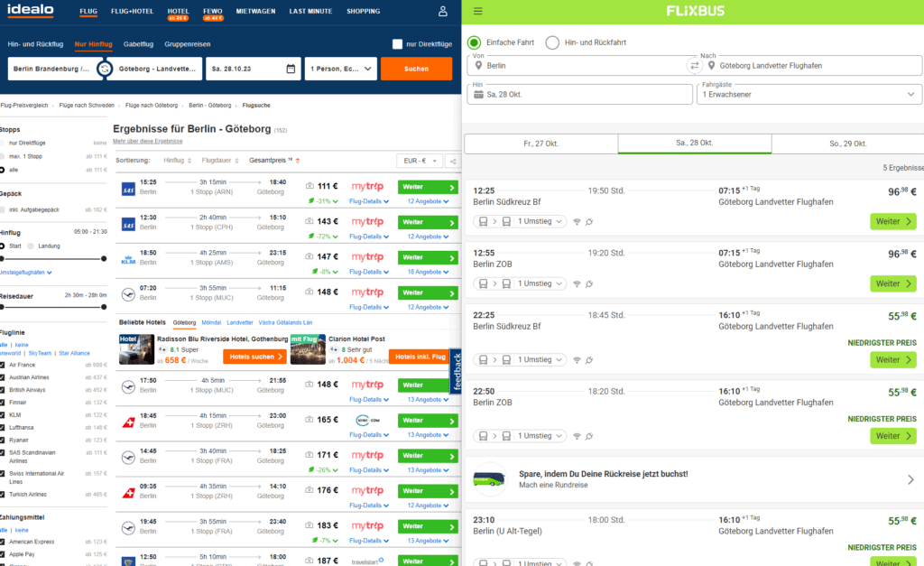Open the idealo user account icon

[442, 11]
